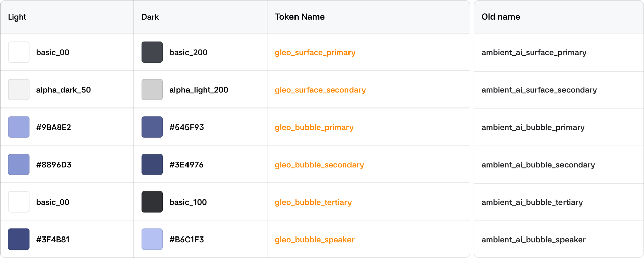Click the Old name column header

pyautogui.click(x=500, y=17)
